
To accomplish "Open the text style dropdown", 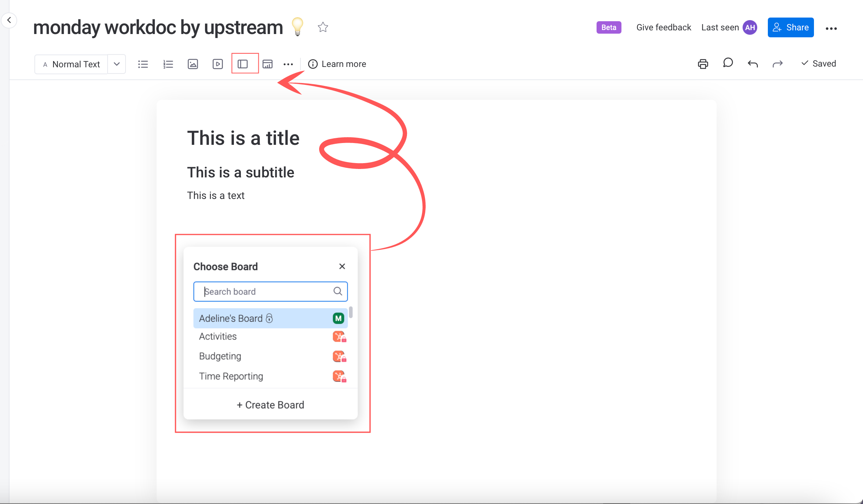I will click(x=116, y=64).
